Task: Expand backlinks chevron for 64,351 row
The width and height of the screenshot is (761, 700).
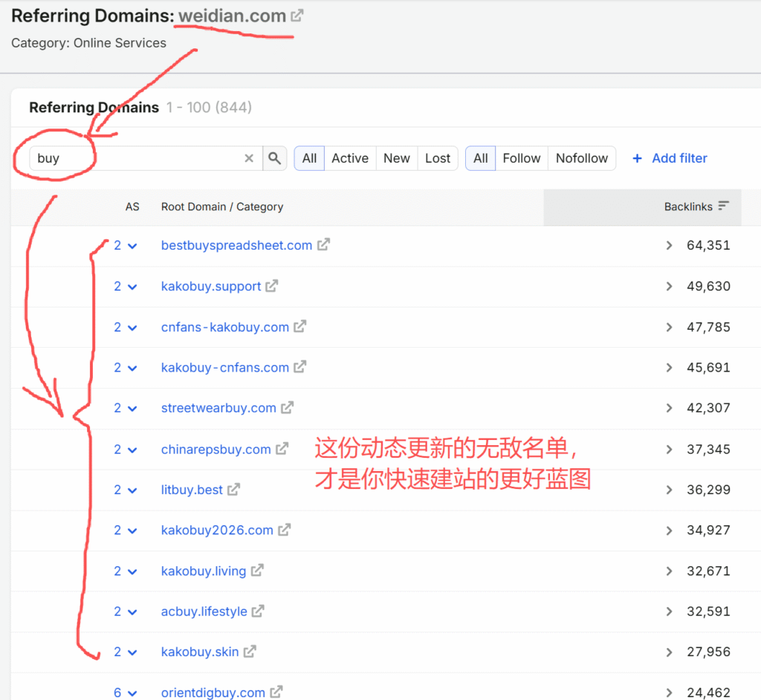Action: 670,245
